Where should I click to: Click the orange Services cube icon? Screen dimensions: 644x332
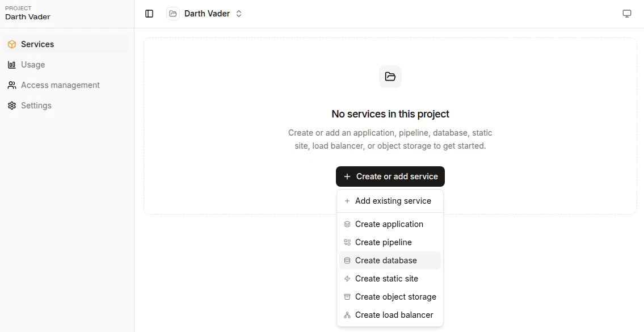[x=12, y=44]
